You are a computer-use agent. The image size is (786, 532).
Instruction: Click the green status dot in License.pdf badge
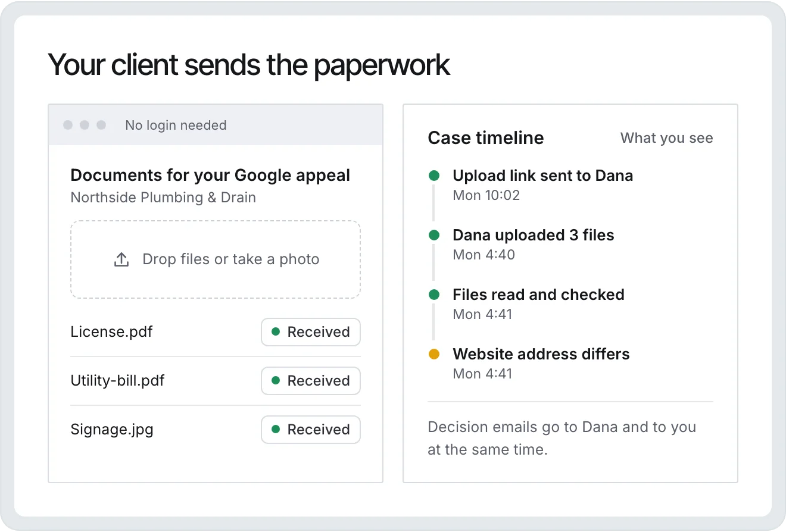pyautogui.click(x=276, y=331)
